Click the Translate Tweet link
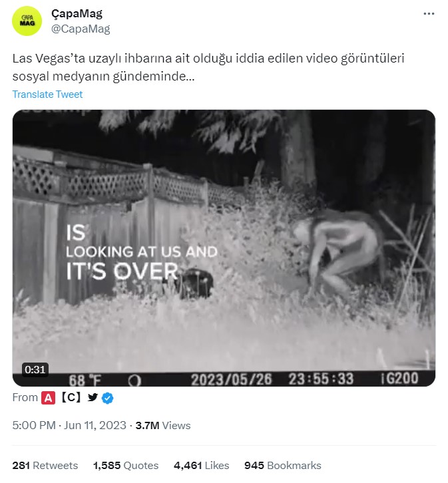 click(47, 94)
